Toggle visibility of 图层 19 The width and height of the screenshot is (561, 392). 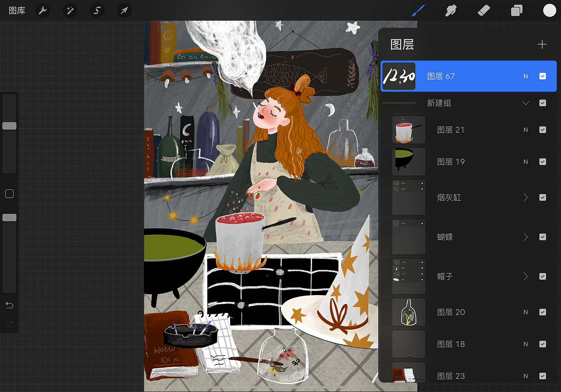pyautogui.click(x=543, y=161)
